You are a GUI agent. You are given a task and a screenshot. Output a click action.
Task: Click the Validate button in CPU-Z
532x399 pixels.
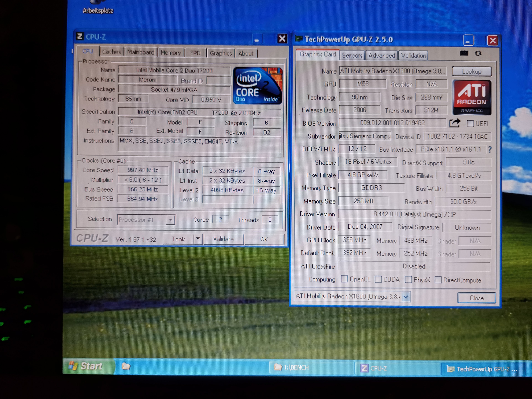(223, 239)
